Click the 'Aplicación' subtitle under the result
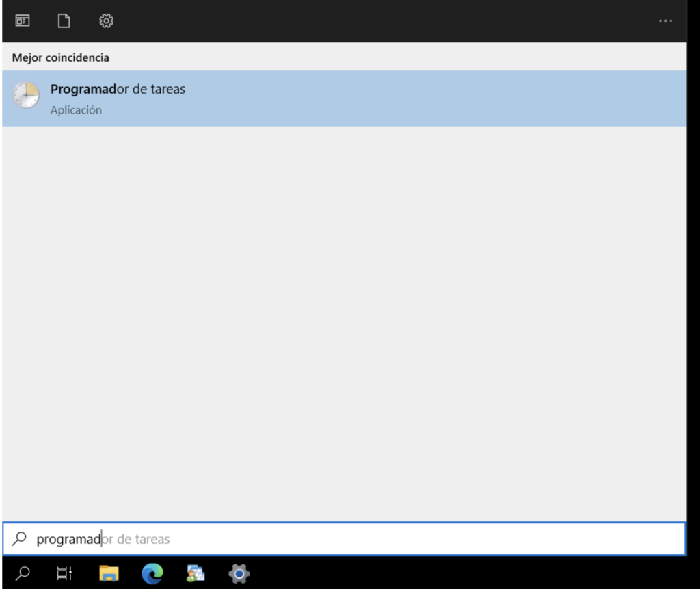The height and width of the screenshot is (589, 700). click(x=76, y=110)
